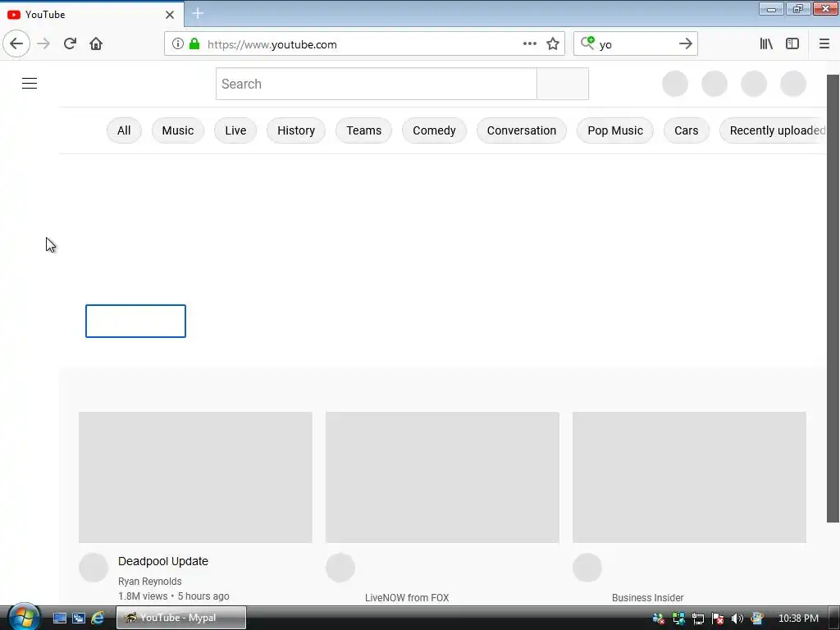Click the 1.8M views text under Deadpool Update
Screen dimensions: 840x630
click(x=143, y=596)
